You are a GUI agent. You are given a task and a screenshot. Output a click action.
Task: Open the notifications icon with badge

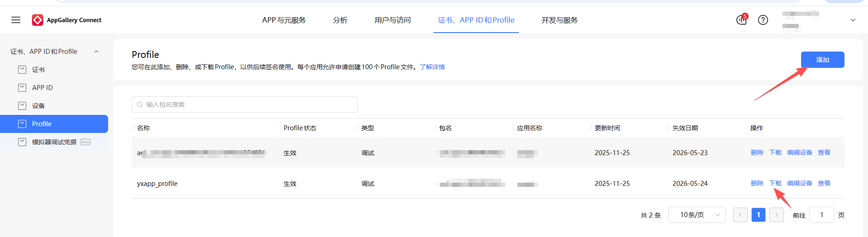[741, 20]
